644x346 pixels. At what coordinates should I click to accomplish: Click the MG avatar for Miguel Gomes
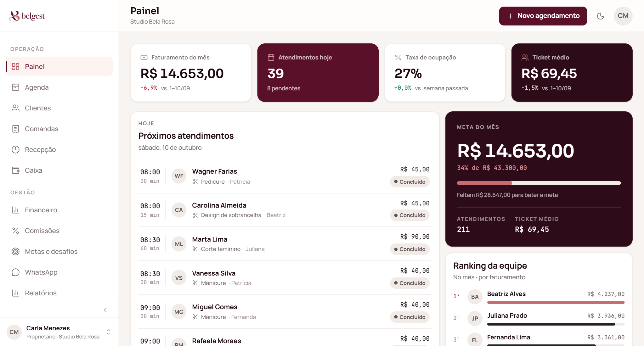click(x=179, y=312)
